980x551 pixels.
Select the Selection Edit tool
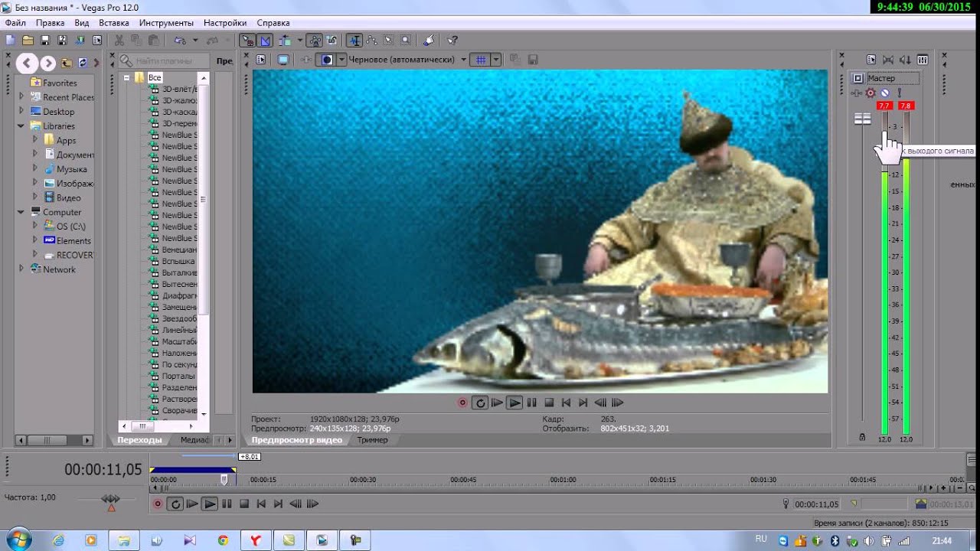388,40
